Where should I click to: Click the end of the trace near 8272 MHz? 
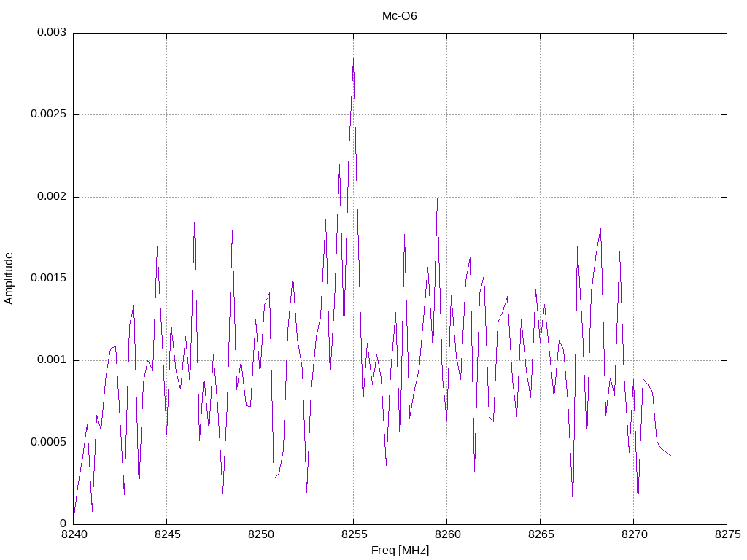point(671,455)
